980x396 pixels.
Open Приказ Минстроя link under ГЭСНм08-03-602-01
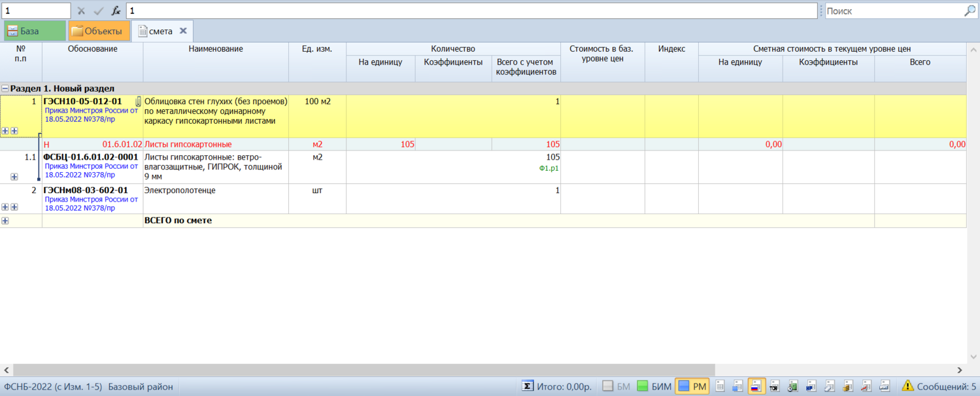click(x=92, y=204)
